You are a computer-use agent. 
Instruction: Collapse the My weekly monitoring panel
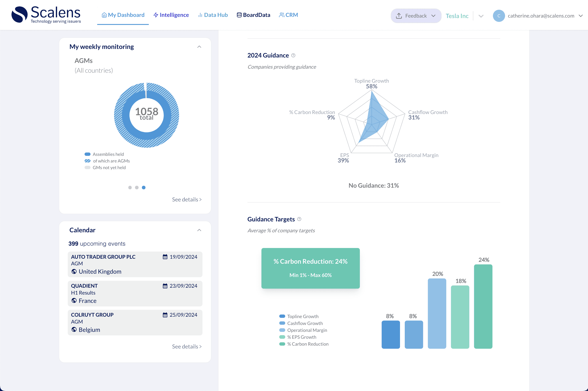coord(199,47)
